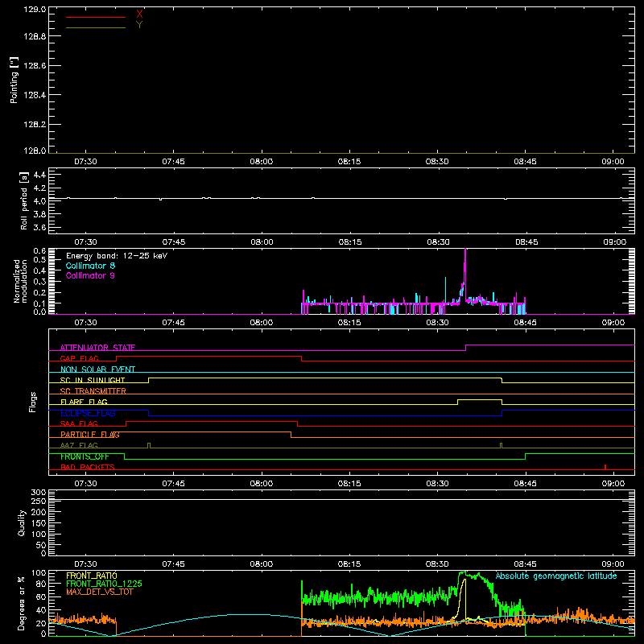Click the 4.4 roll period tick

[x=39, y=175]
